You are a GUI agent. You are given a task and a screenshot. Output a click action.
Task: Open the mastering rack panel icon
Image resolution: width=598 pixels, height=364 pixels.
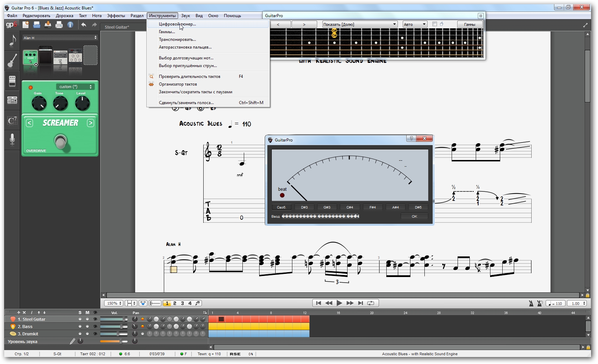12,101
